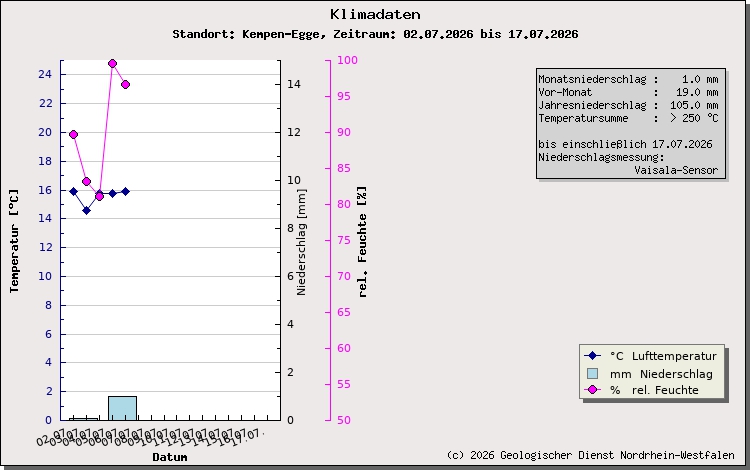Click the 'Lufttemperatur' legend label

tap(674, 356)
